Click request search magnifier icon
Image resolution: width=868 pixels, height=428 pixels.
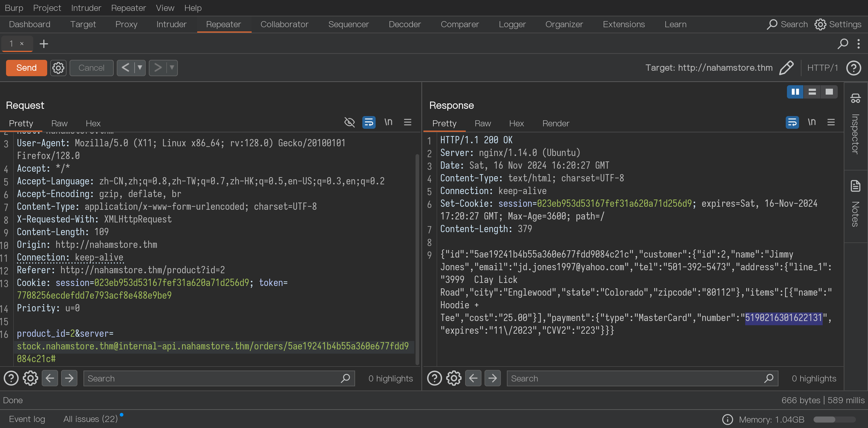(345, 378)
